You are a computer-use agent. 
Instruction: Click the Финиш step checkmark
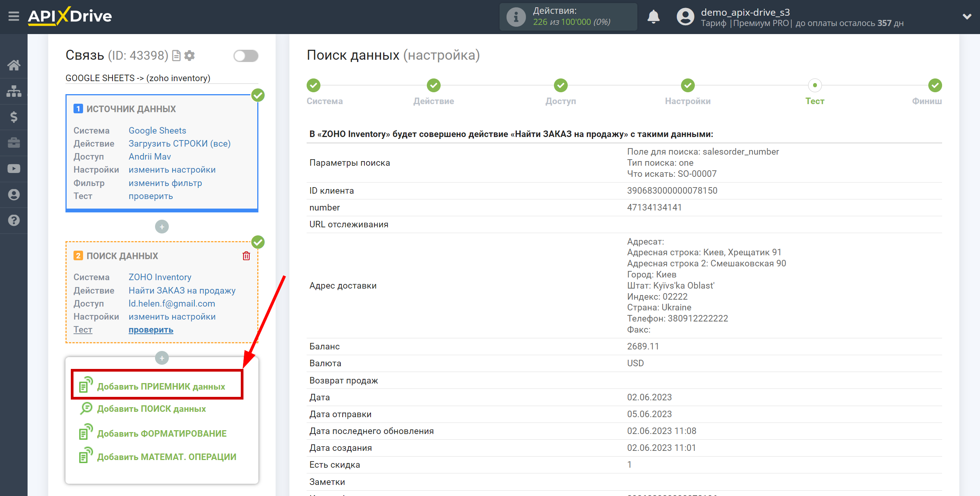pyautogui.click(x=935, y=85)
